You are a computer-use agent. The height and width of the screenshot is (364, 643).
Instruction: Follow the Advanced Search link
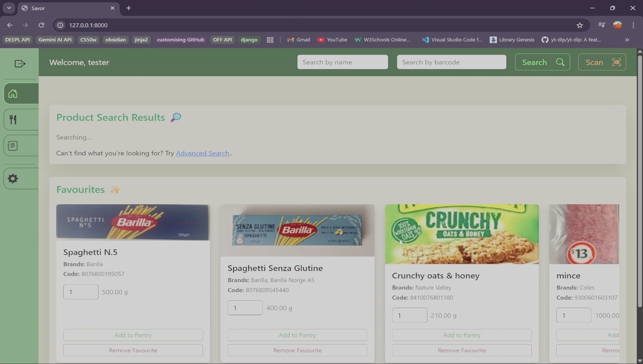click(202, 153)
